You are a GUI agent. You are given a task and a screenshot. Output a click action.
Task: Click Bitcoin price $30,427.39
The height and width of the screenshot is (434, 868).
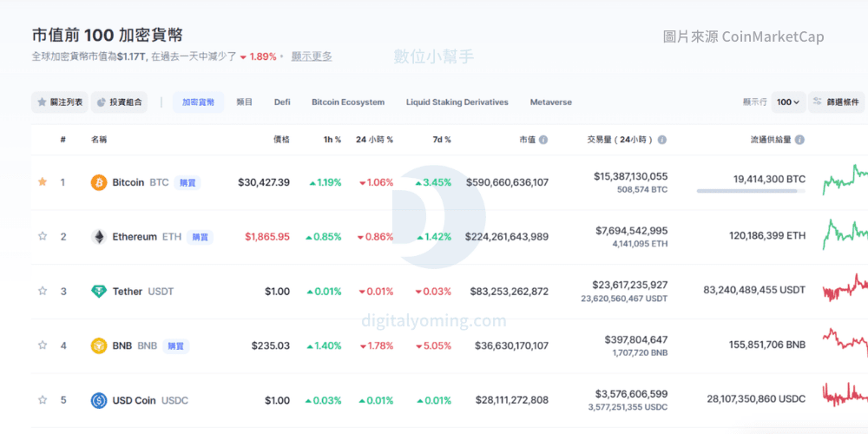click(264, 182)
